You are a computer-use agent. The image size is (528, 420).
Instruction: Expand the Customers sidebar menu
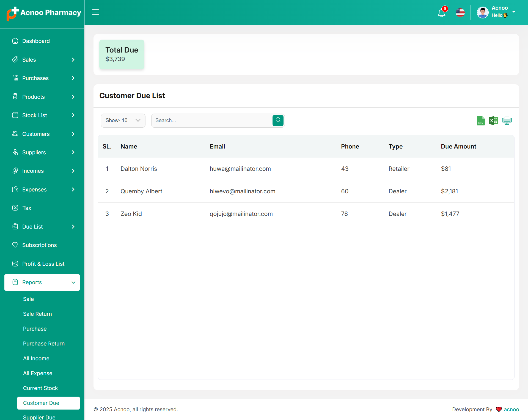tap(42, 134)
